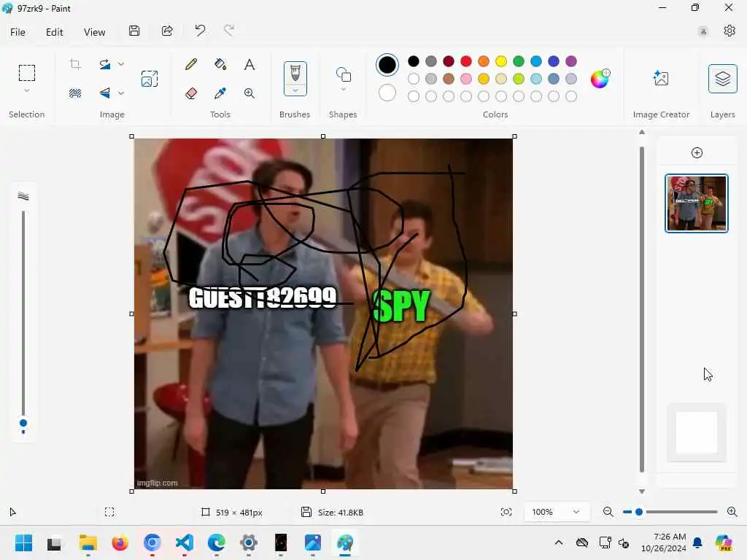
Task: Expand the Rotate options chevron
Action: pyautogui.click(x=121, y=64)
